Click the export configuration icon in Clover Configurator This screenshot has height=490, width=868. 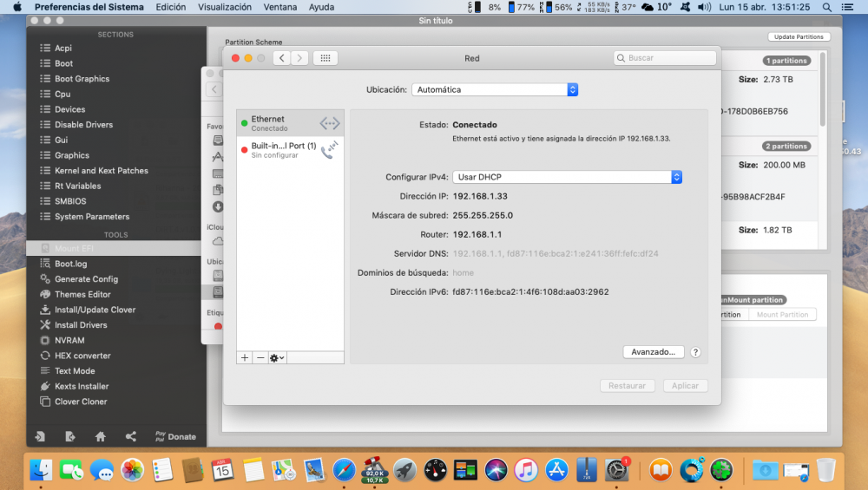[69, 436]
